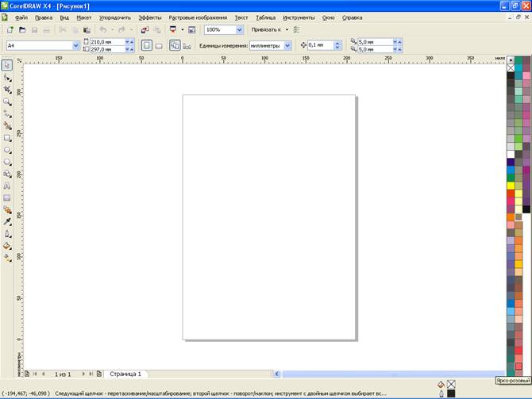The width and height of the screenshot is (532, 399).
Task: Expand the color palette options arrow
Action: click(511, 60)
